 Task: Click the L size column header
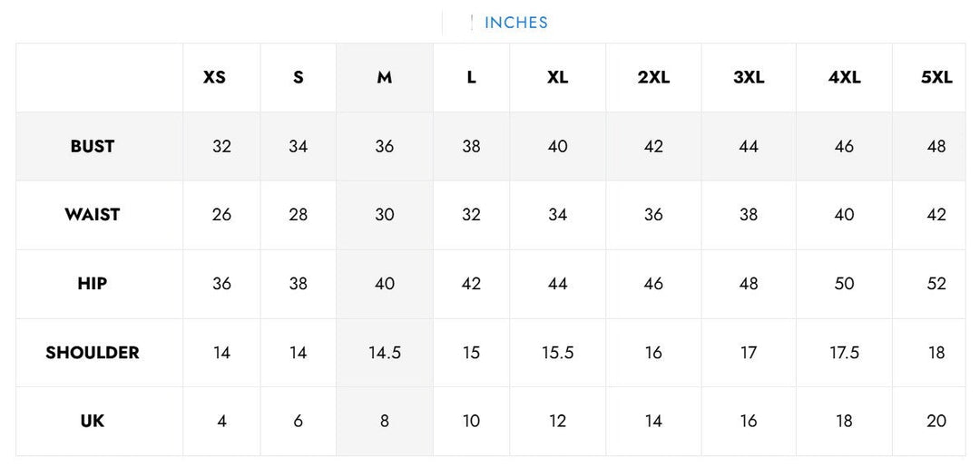[x=471, y=78]
